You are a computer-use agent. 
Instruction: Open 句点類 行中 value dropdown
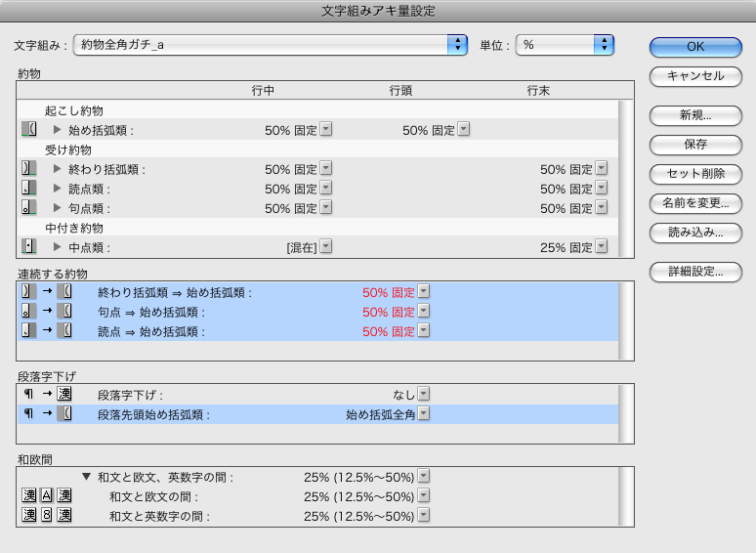point(326,207)
